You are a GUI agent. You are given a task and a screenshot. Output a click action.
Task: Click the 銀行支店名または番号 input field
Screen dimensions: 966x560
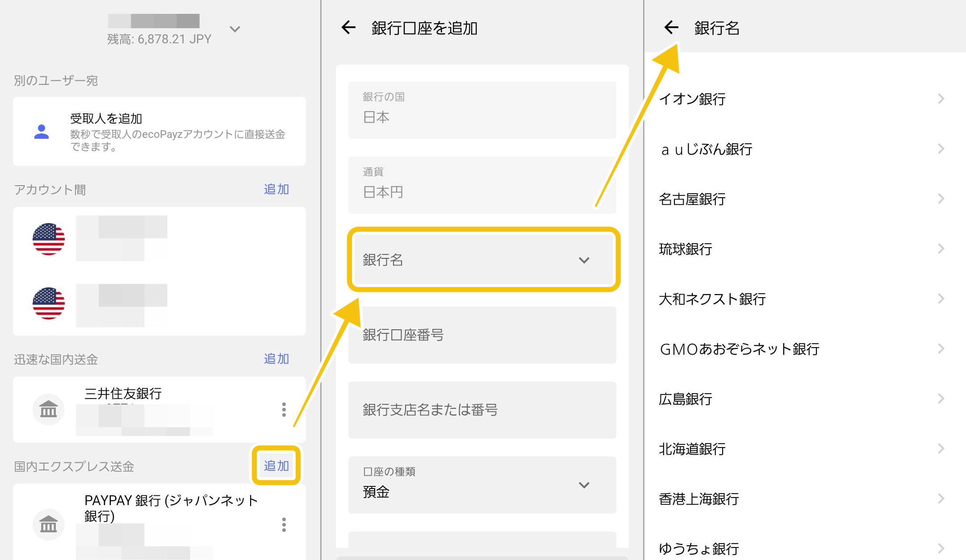click(482, 410)
